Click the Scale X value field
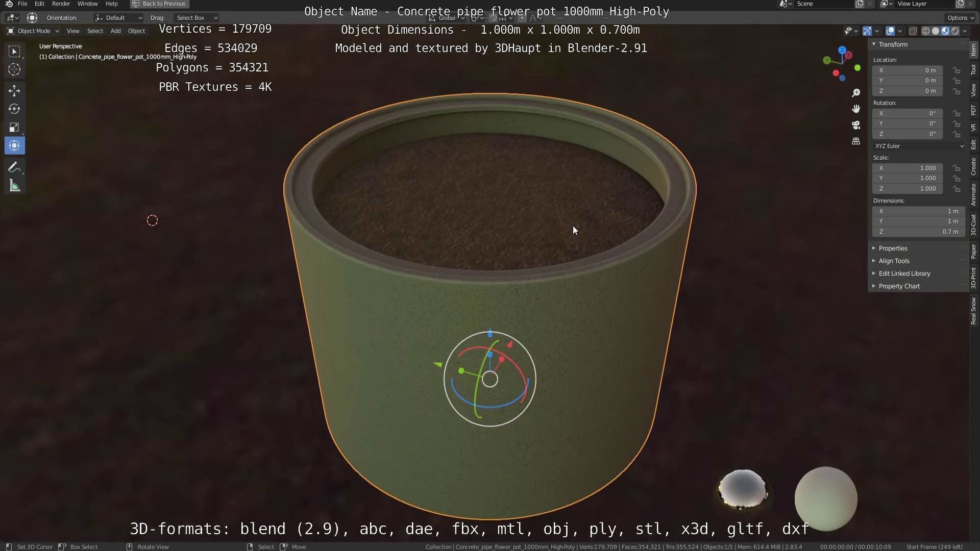980x551 pixels. (908, 168)
